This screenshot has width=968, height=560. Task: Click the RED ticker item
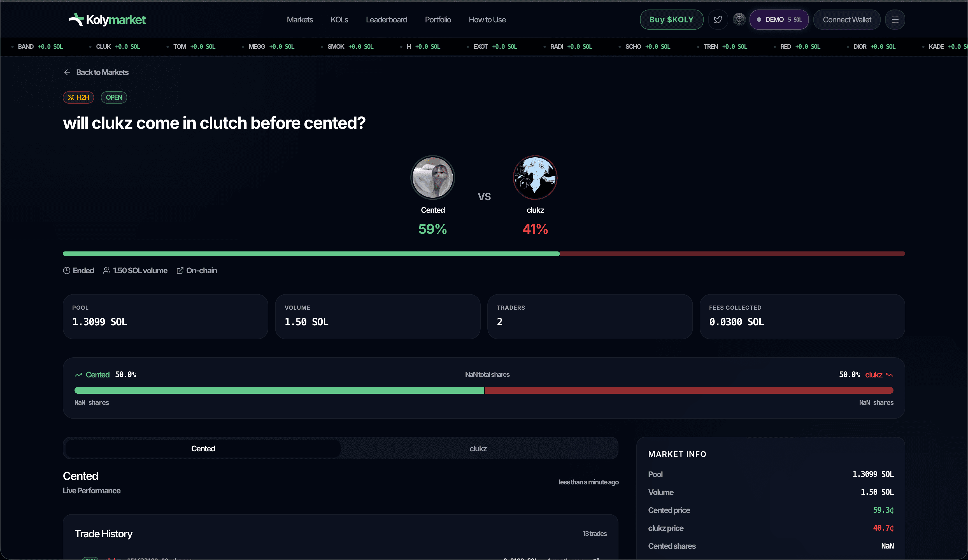pyautogui.click(x=797, y=46)
